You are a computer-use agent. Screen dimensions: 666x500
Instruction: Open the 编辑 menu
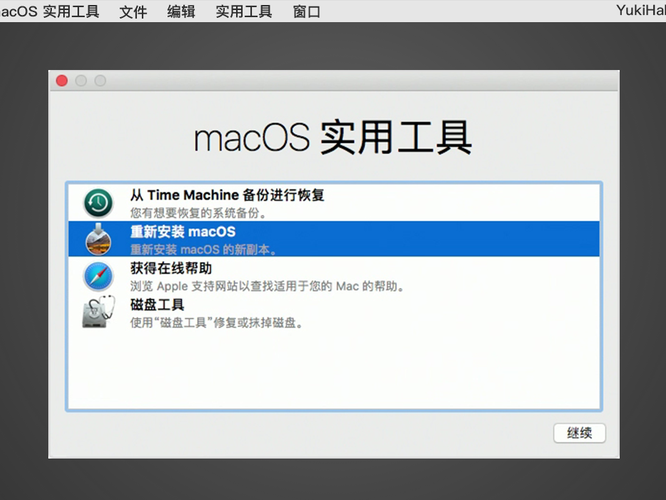pyautogui.click(x=181, y=12)
